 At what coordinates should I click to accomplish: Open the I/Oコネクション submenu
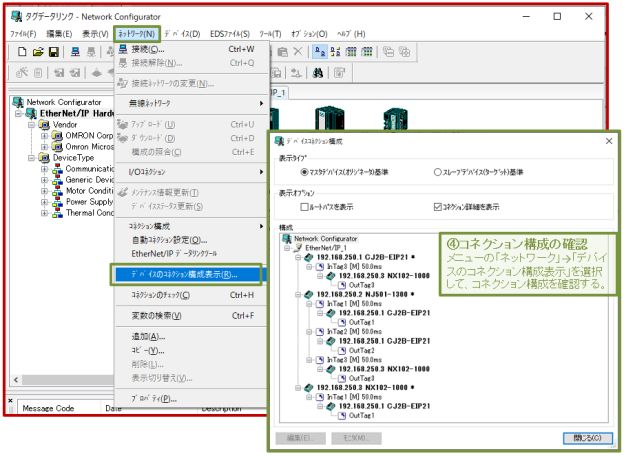point(191,172)
